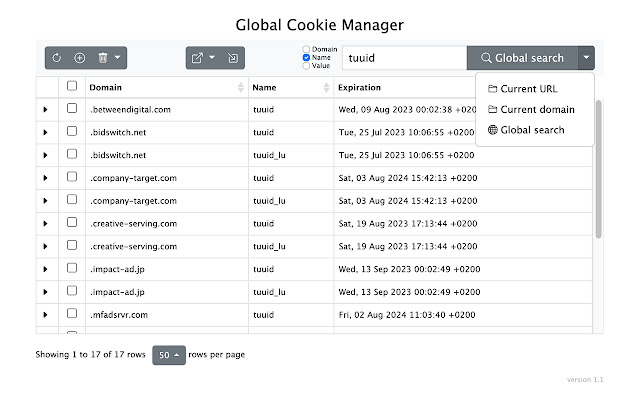
Task: Click the import cookies icon
Action: click(x=233, y=58)
